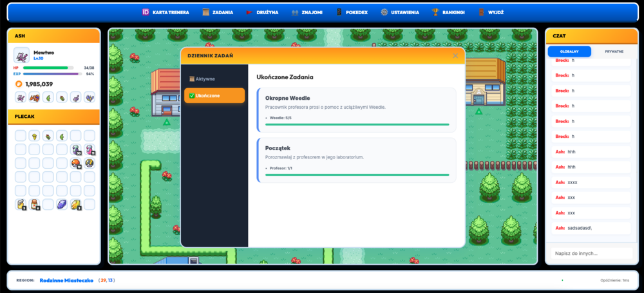Screen dimensions: 644x293
Task: Switch to Aktywne quests tab
Action: click(214, 79)
